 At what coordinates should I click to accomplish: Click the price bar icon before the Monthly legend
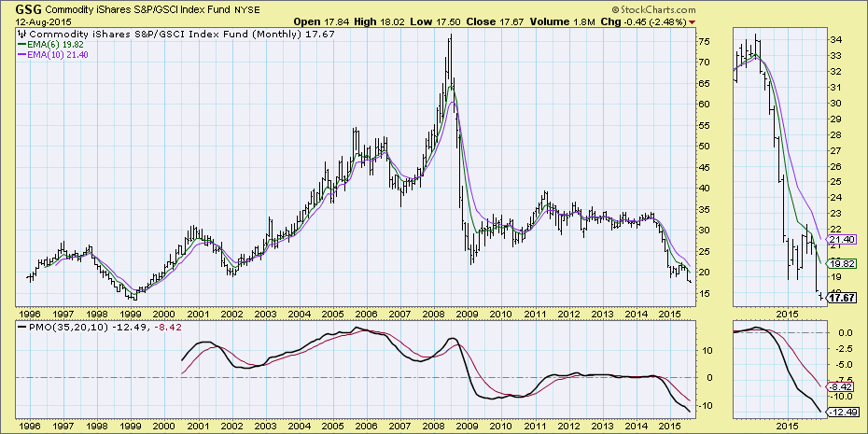22,32
